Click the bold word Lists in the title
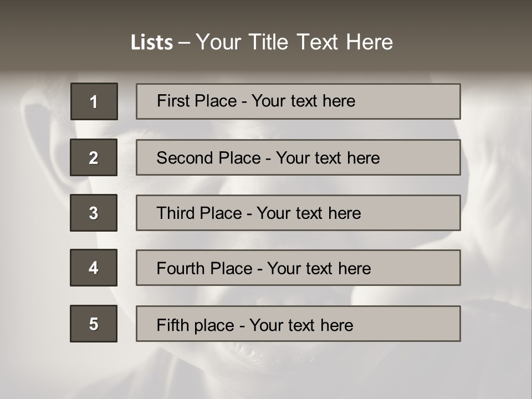 [151, 43]
